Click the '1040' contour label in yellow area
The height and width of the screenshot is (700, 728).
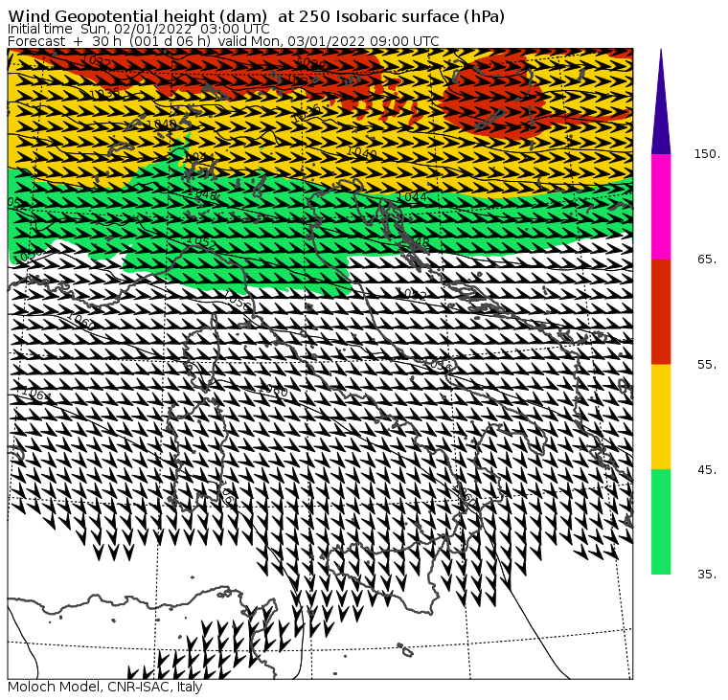(362, 152)
